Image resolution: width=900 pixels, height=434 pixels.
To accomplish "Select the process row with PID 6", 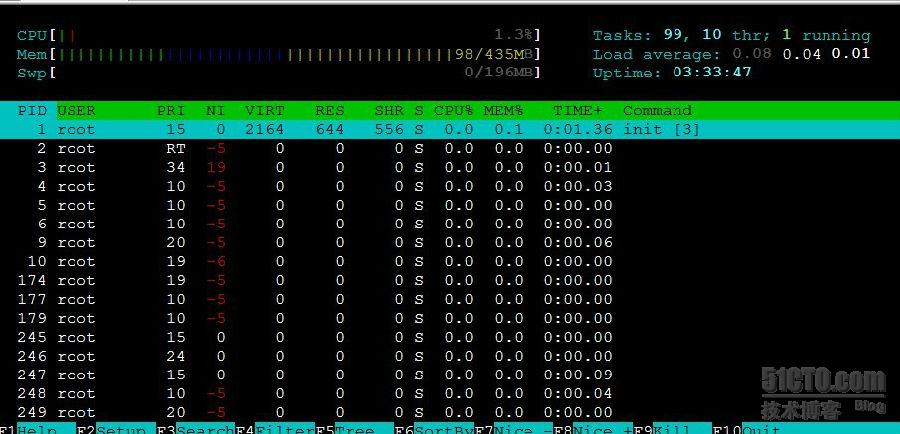I will click(x=450, y=224).
